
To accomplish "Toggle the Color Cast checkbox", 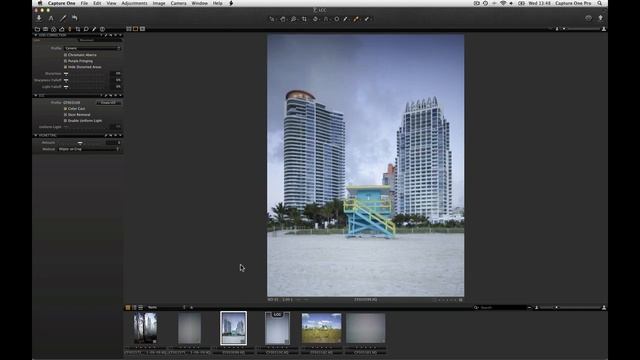I will tap(65, 109).
